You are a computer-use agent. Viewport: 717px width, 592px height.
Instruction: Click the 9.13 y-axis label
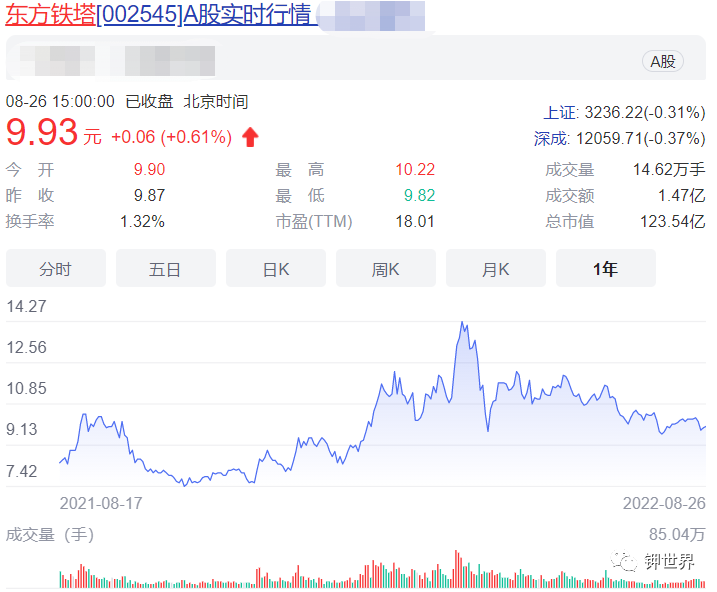pos(21,430)
